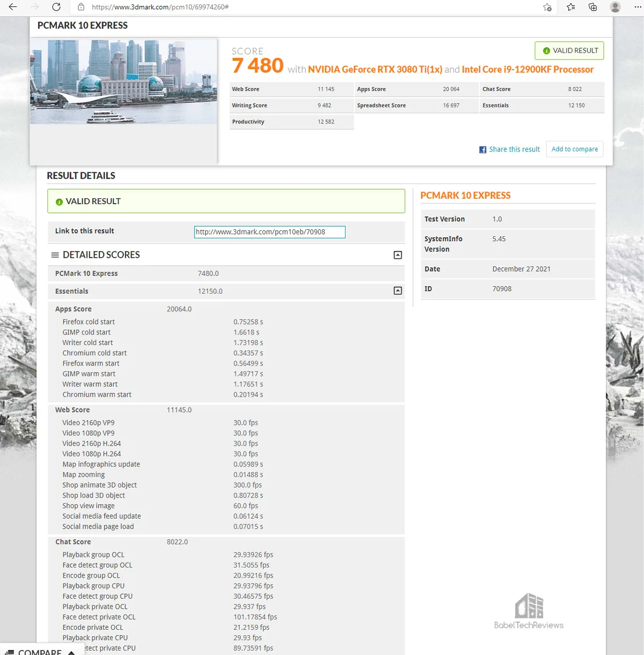Click the Facebook icon beside Share this result

click(482, 150)
